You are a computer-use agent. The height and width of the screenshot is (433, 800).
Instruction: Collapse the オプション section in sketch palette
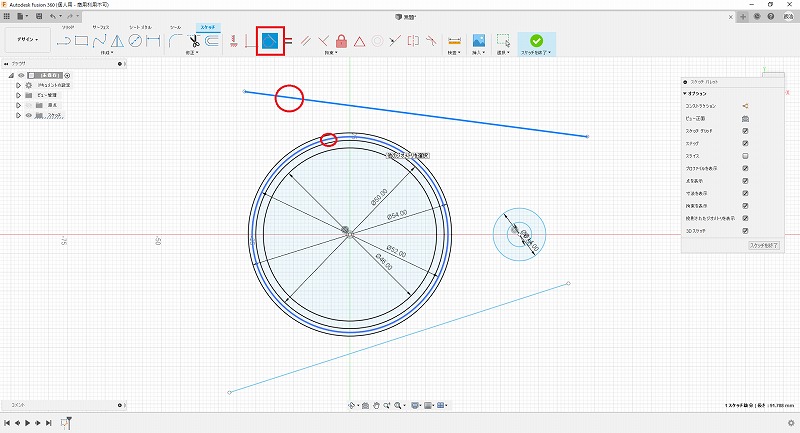point(684,93)
